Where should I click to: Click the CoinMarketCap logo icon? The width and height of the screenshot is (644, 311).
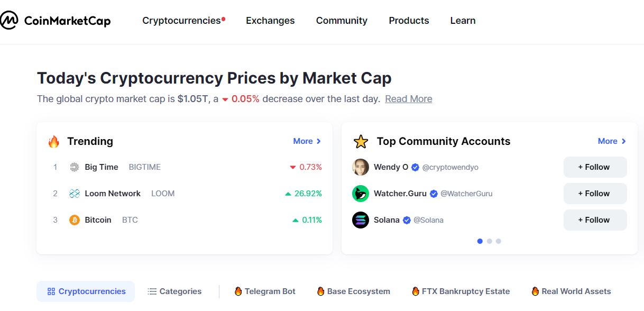(x=8, y=21)
